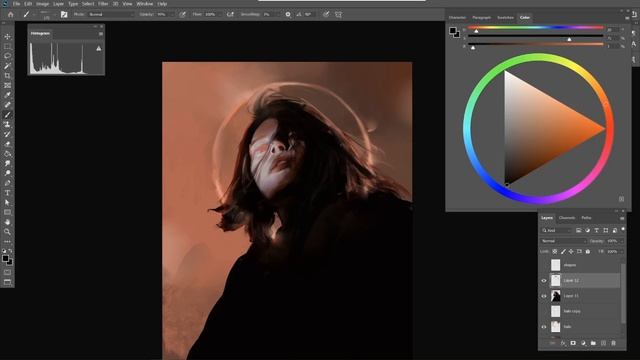Open the brush Mode dropdown
Viewport: 640px width, 360px height.
click(112, 15)
